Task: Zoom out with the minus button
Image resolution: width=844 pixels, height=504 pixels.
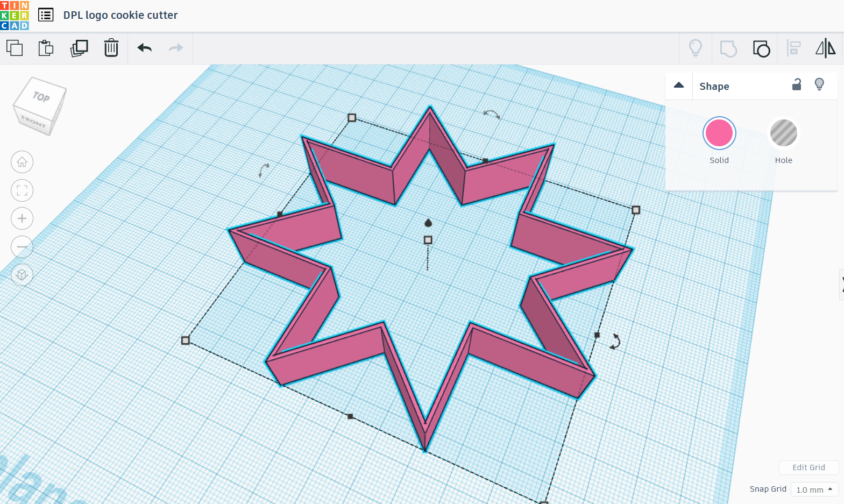Action: [22, 247]
